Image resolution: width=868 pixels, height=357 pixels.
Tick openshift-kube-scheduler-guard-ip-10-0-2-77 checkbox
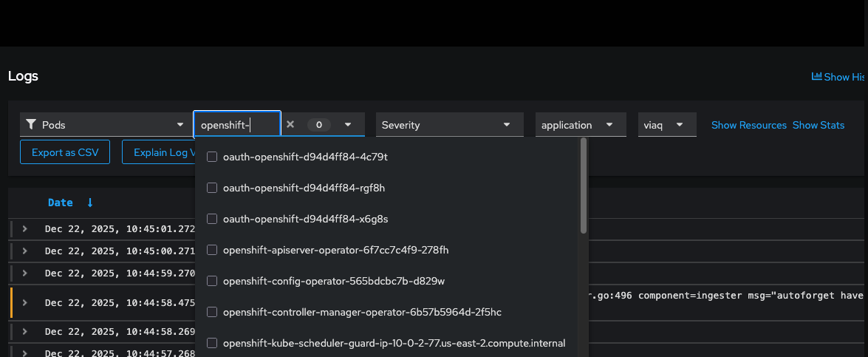tap(211, 343)
